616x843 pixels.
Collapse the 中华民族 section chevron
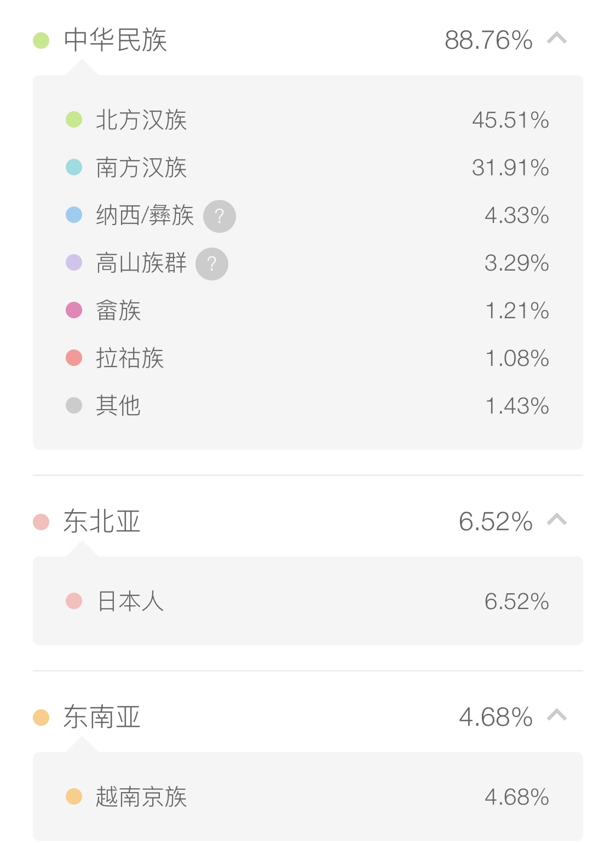click(557, 38)
